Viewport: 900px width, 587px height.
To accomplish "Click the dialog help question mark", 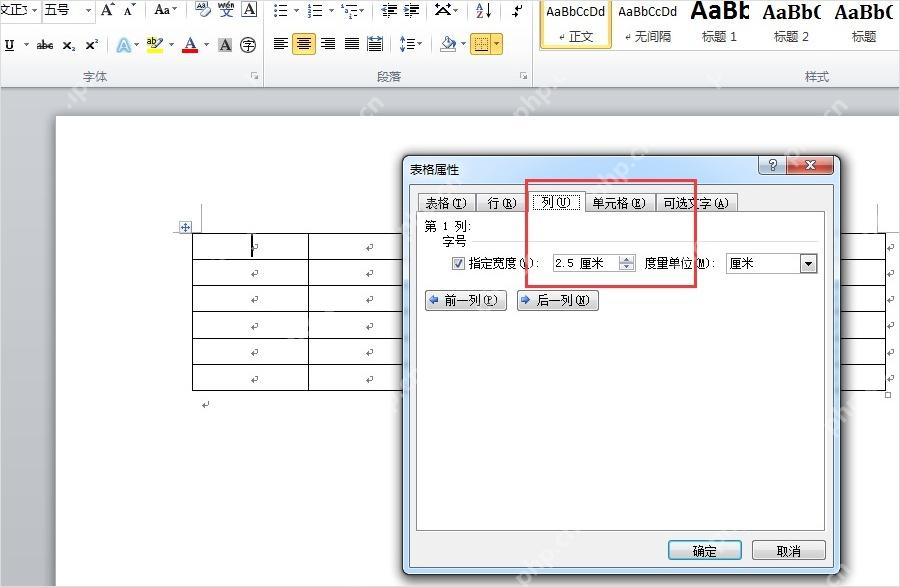I will pyautogui.click(x=773, y=165).
